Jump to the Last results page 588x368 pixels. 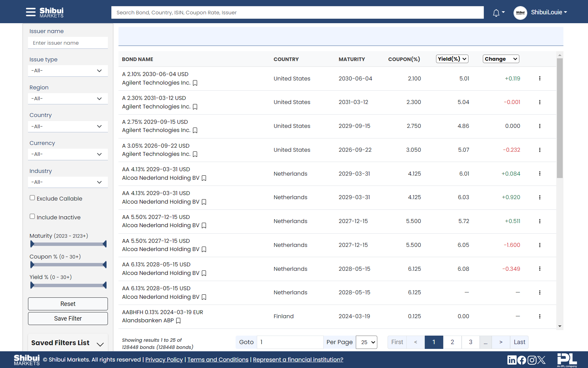click(519, 342)
